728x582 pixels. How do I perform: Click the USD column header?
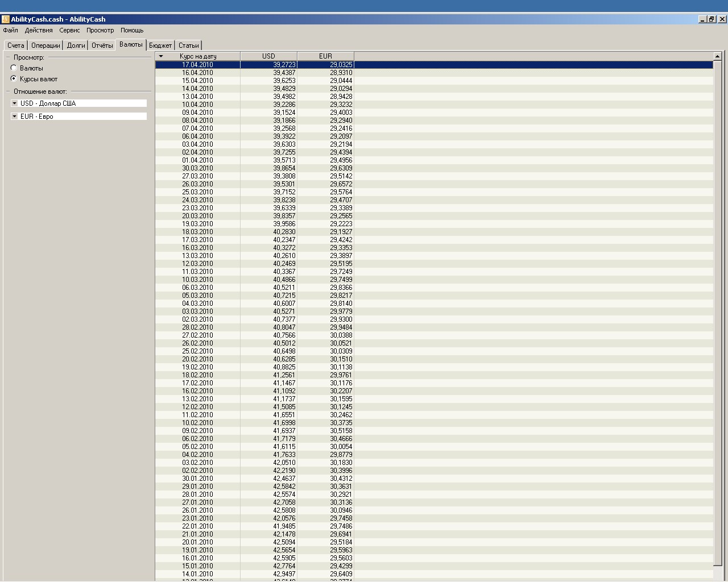(268, 56)
